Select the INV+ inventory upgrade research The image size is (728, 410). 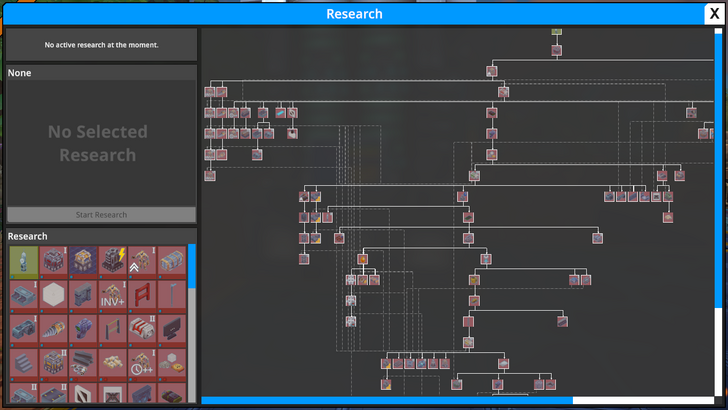pos(112,297)
